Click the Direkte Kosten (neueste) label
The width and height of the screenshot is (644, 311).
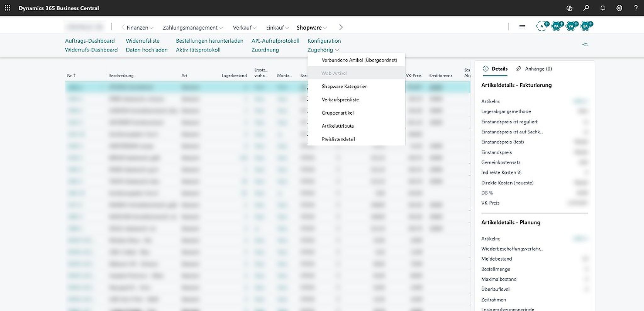(507, 183)
